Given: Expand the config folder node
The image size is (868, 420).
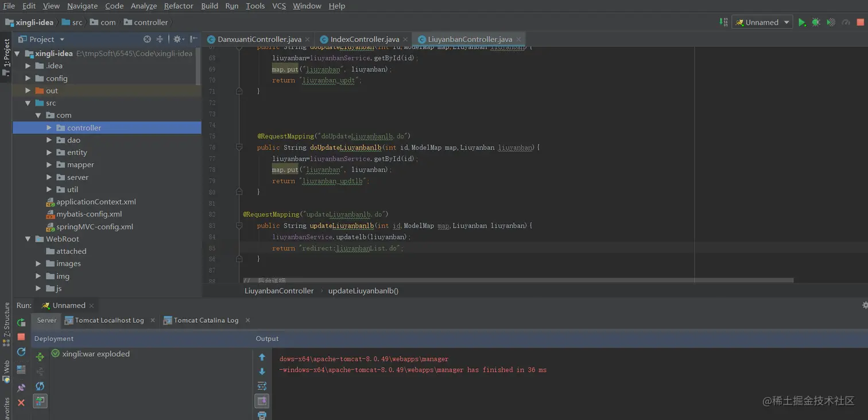Looking at the screenshot, I should [x=28, y=78].
